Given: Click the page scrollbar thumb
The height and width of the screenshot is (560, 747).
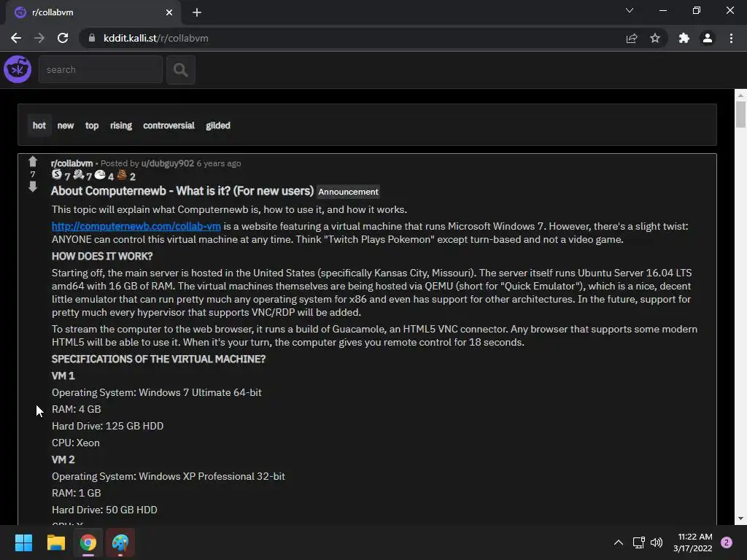Looking at the screenshot, I should point(740,113).
